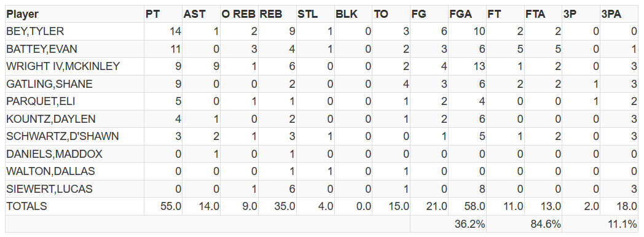Select the BEY,TYLER player row

(321, 31)
